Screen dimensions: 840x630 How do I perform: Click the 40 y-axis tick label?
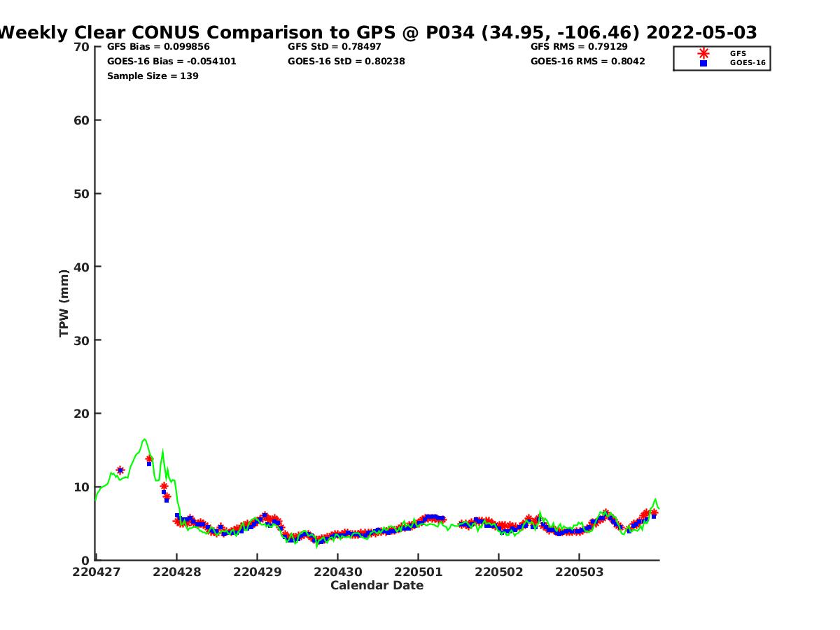(x=82, y=267)
